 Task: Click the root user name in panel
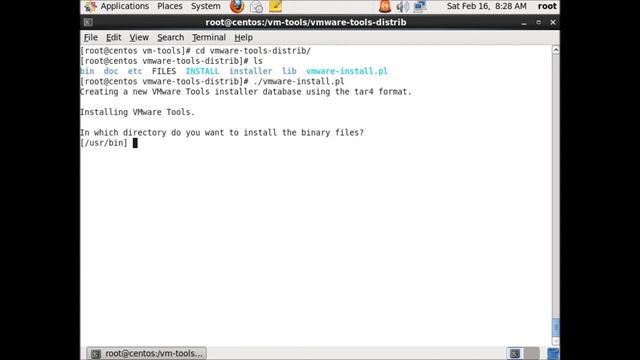coord(547,6)
